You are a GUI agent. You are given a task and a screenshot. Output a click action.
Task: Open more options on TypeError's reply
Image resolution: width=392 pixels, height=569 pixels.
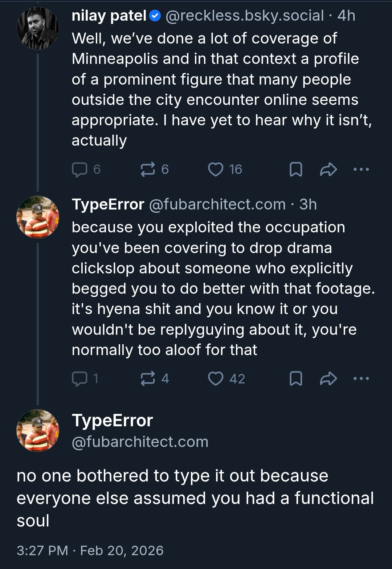361,379
